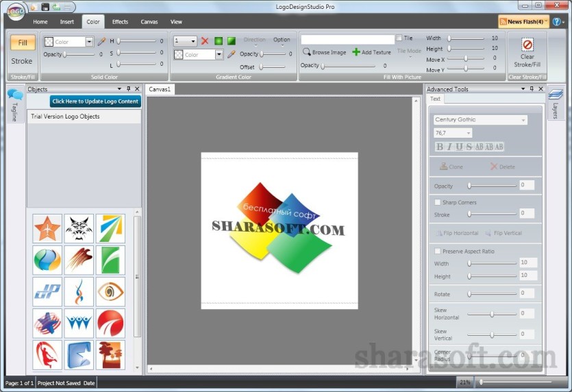
Task: Adjust the Rotate slider
Action: pyautogui.click(x=492, y=294)
